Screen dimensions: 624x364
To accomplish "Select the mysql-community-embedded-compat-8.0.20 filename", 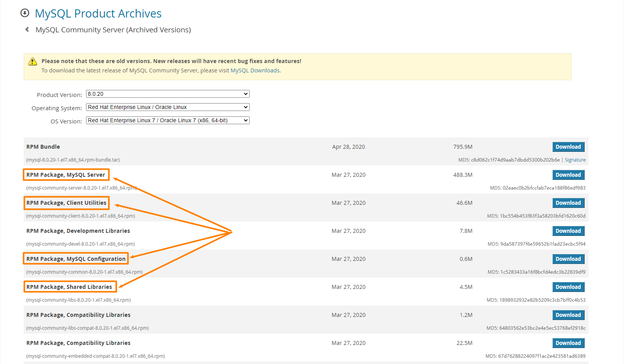I will (95, 356).
